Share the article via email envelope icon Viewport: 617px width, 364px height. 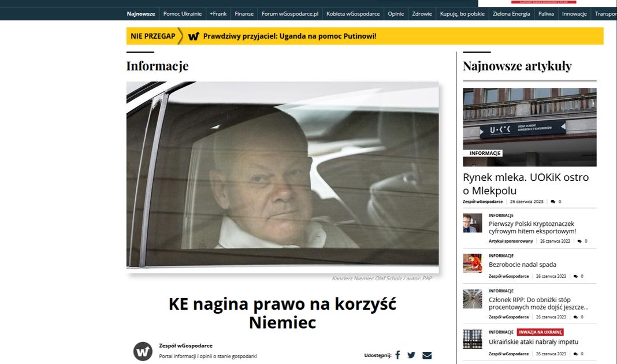coord(427,355)
